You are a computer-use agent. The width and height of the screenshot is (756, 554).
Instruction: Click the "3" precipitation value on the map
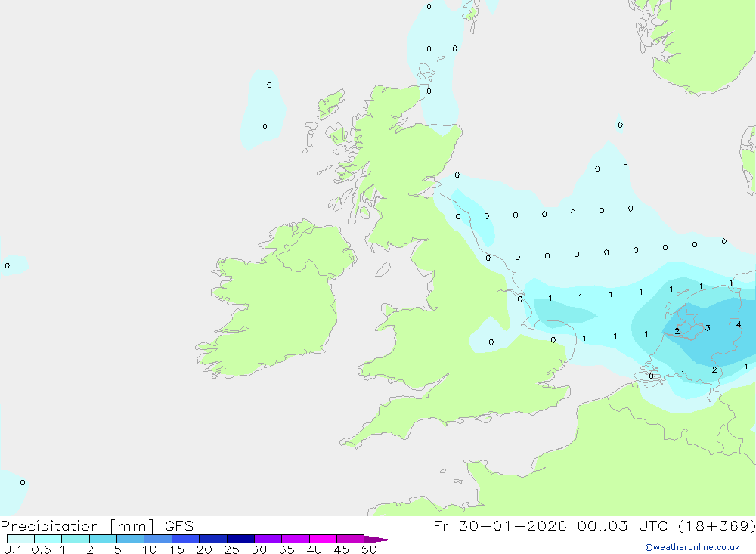click(x=708, y=328)
